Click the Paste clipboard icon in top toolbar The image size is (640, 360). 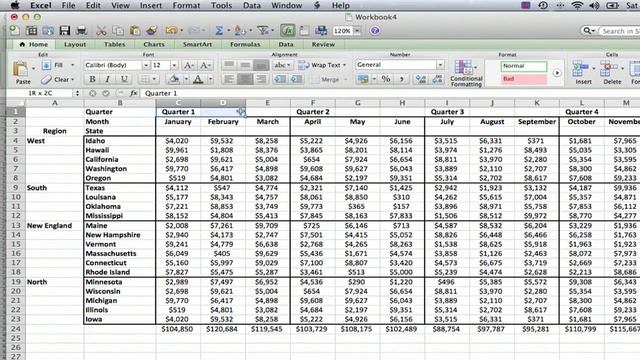tap(135, 31)
